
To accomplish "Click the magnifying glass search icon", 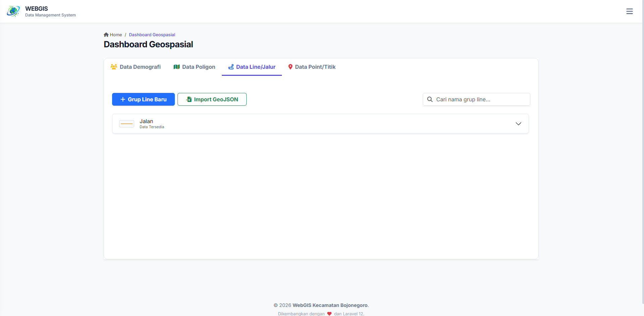I will 430,99.
